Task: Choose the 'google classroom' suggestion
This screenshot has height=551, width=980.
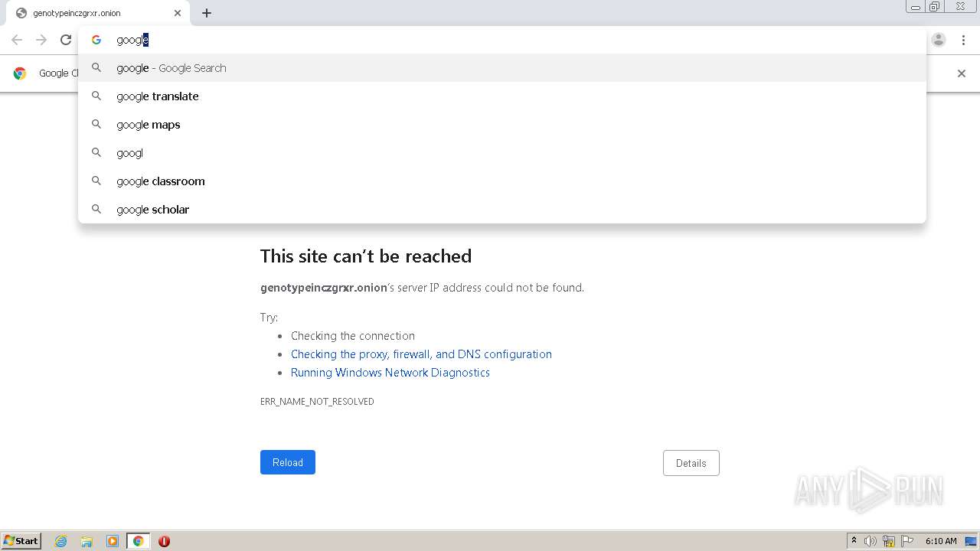Action: point(502,181)
